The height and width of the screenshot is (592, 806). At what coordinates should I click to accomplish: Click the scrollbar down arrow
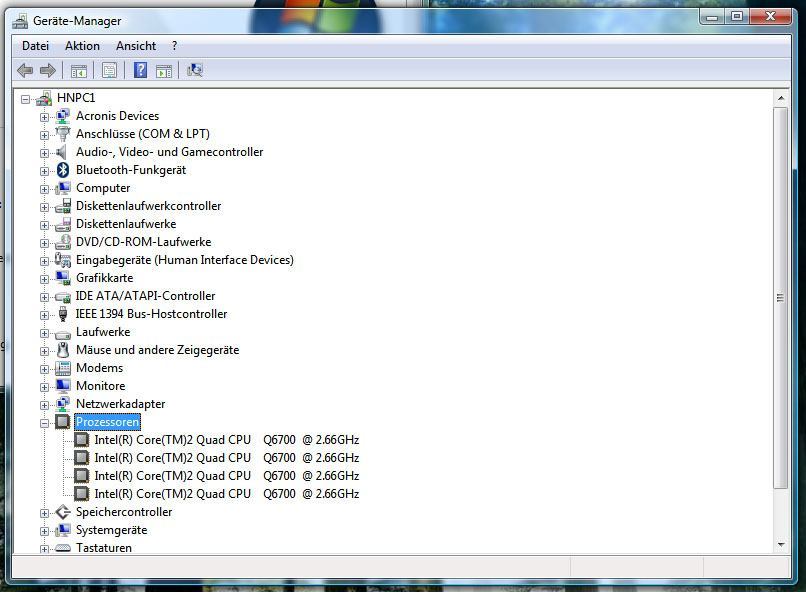[781, 545]
